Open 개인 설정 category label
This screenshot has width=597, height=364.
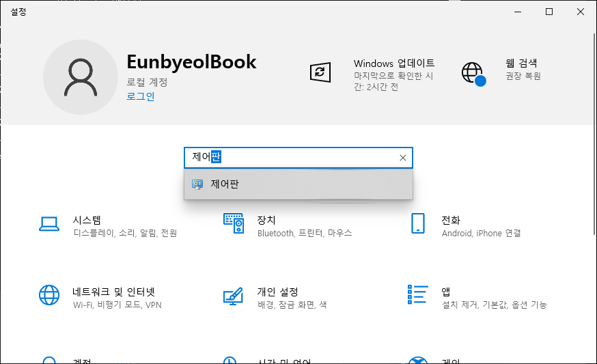[277, 292]
